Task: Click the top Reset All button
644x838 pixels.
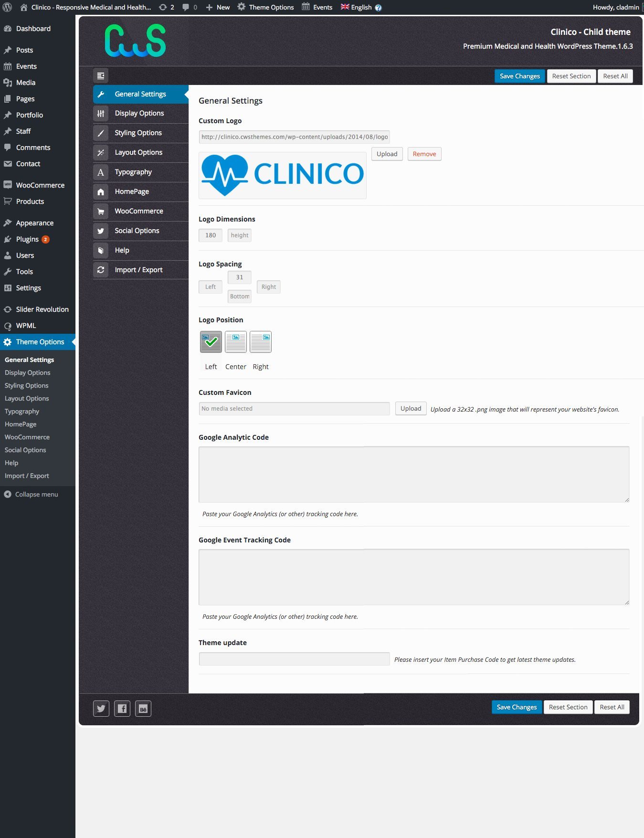Action: [615, 76]
